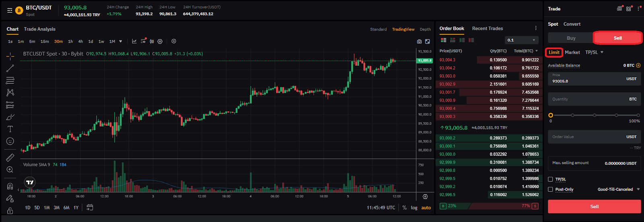The height and width of the screenshot is (222, 644).
Task: Toggle the log scale option
Action: coord(414,208)
